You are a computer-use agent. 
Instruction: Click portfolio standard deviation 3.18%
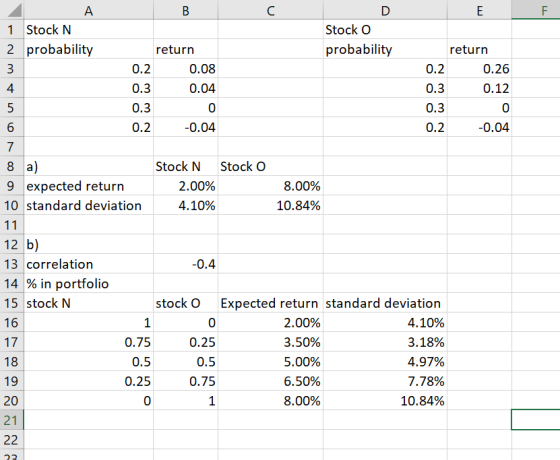pos(385,342)
